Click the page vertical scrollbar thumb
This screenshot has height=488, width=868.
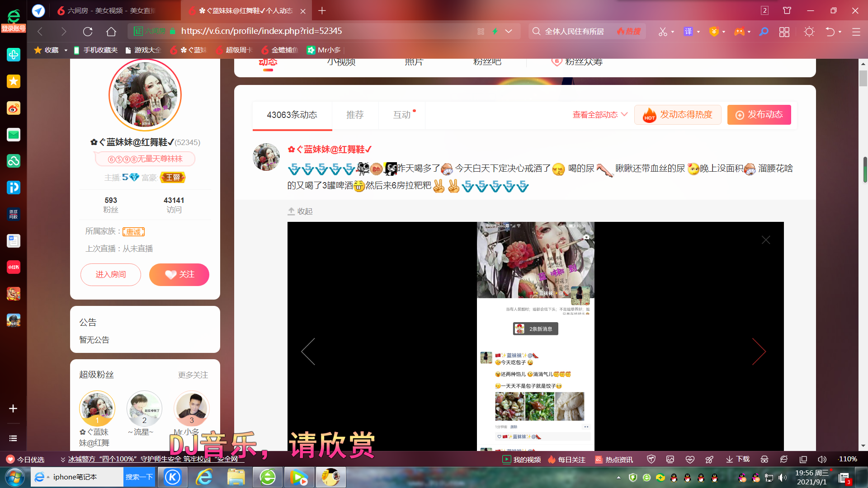tap(863, 78)
